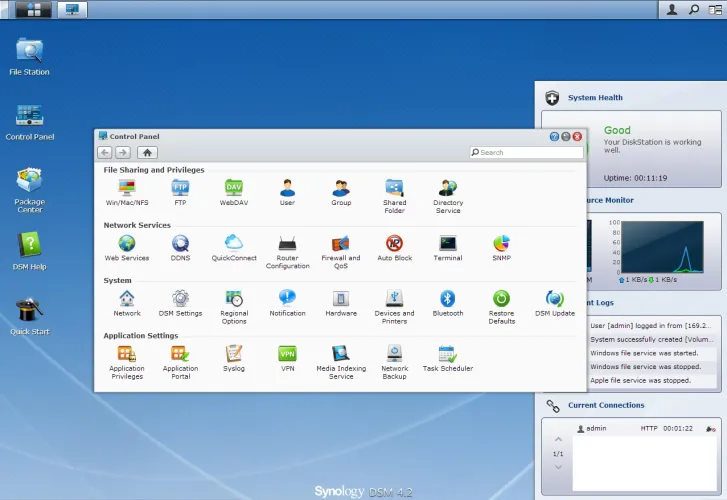Screen dimensions: 727x500
Task: Open DDNS configuration
Action: (180, 248)
